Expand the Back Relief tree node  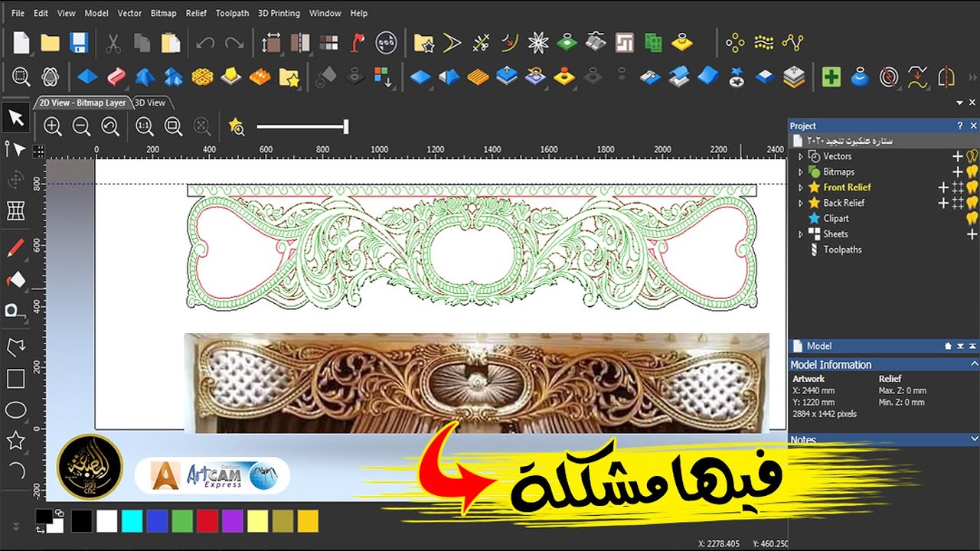pyautogui.click(x=801, y=203)
